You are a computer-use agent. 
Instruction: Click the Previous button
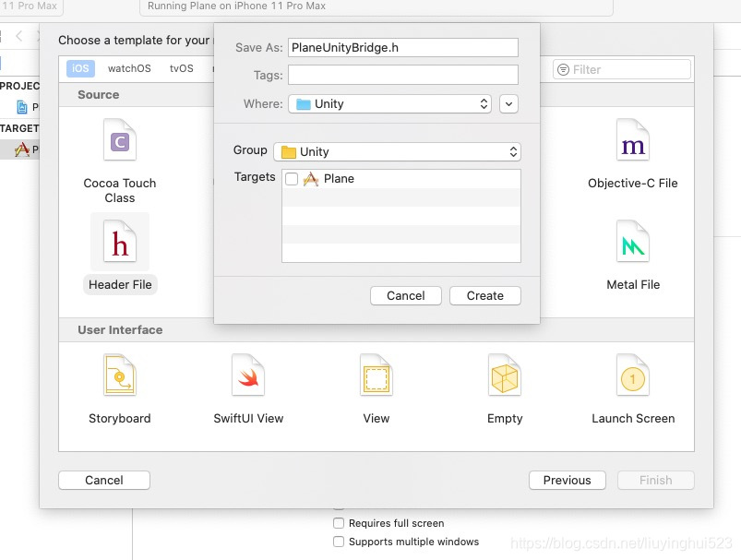568,480
